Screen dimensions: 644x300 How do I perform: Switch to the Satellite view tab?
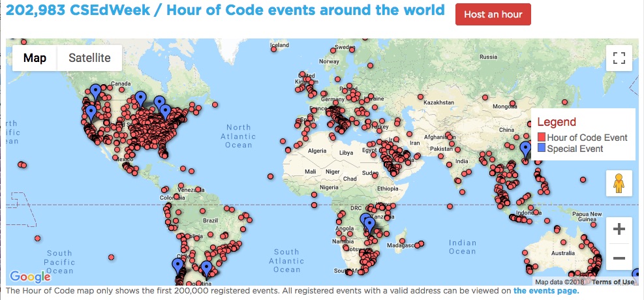[x=89, y=58]
